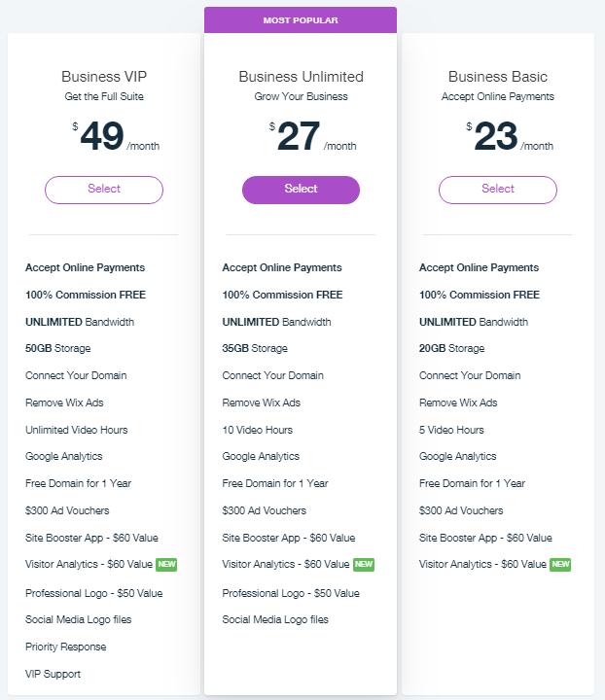The width and height of the screenshot is (605, 700).
Task: Click Get the Full Suite subtitle
Action: click(x=104, y=96)
